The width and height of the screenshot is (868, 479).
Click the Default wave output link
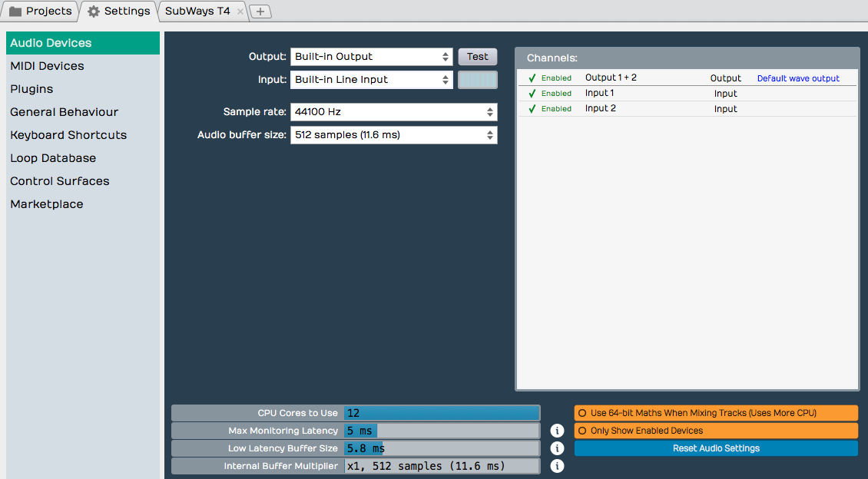pos(798,78)
